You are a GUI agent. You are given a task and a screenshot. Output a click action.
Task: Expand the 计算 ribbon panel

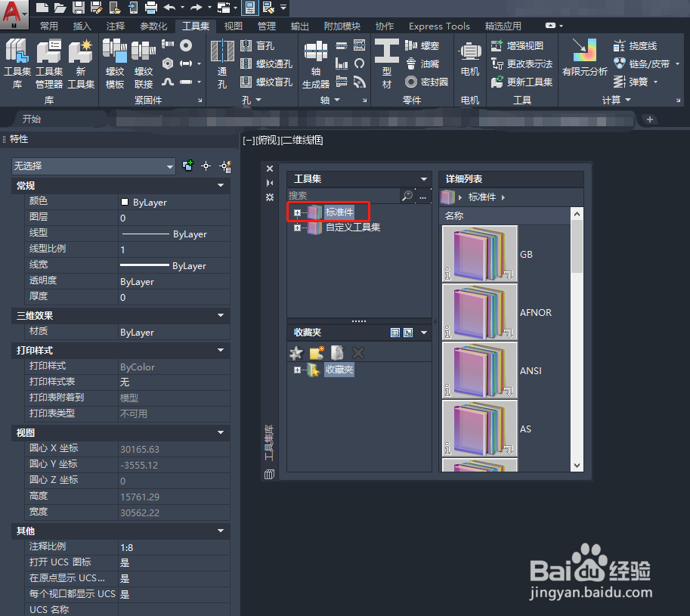pos(617,101)
